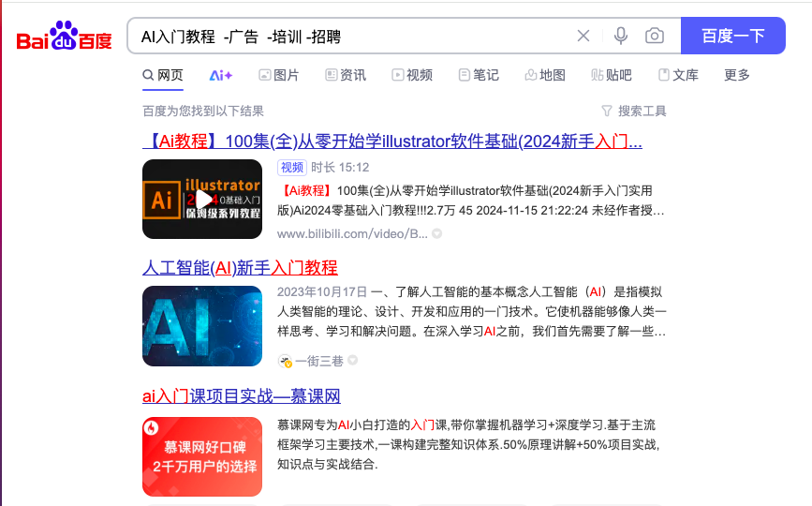Open the 贴吧 tab
The height and width of the screenshot is (506, 812).
611,76
